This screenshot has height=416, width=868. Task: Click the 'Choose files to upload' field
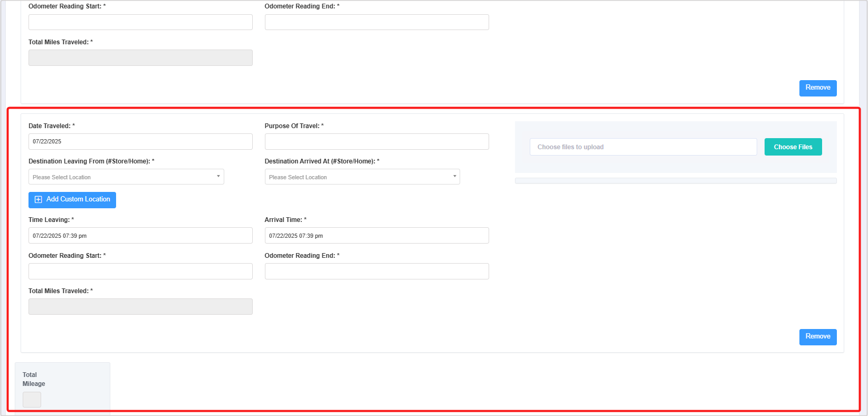pos(643,147)
